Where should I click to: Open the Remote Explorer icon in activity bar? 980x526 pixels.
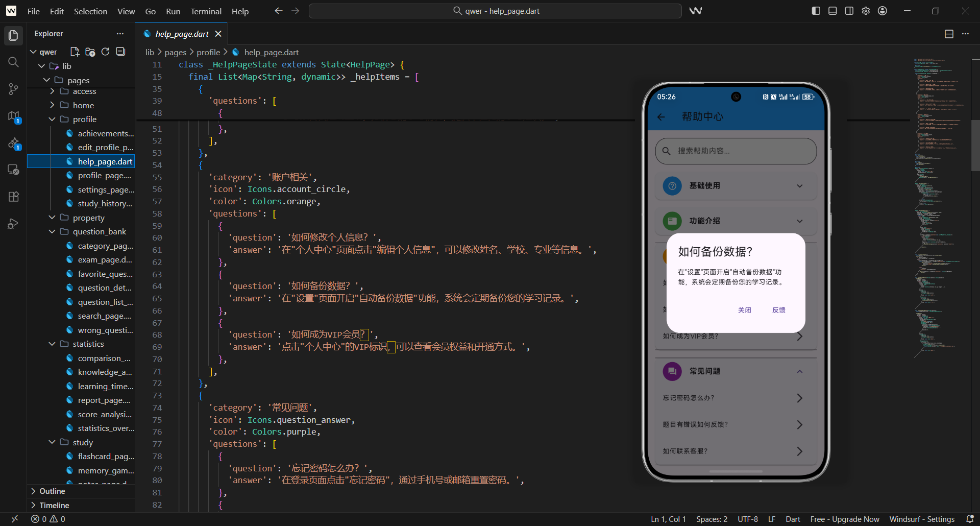point(13,170)
